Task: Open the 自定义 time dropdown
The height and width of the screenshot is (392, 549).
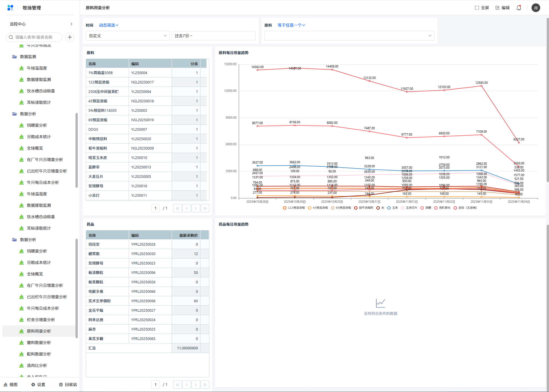Action: point(128,36)
